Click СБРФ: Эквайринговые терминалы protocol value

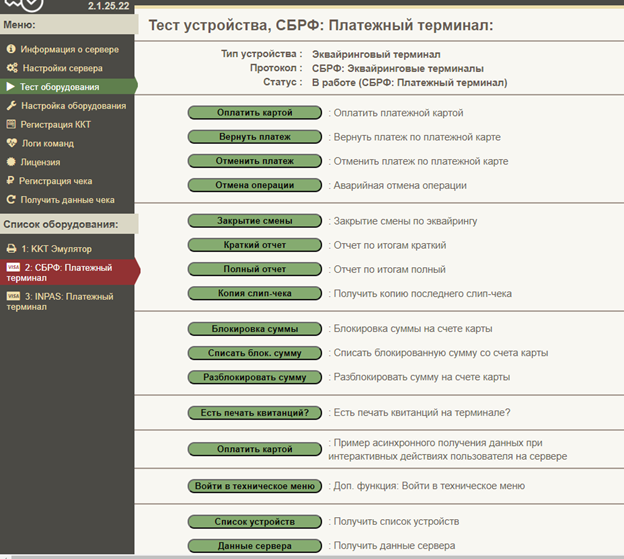click(398, 68)
